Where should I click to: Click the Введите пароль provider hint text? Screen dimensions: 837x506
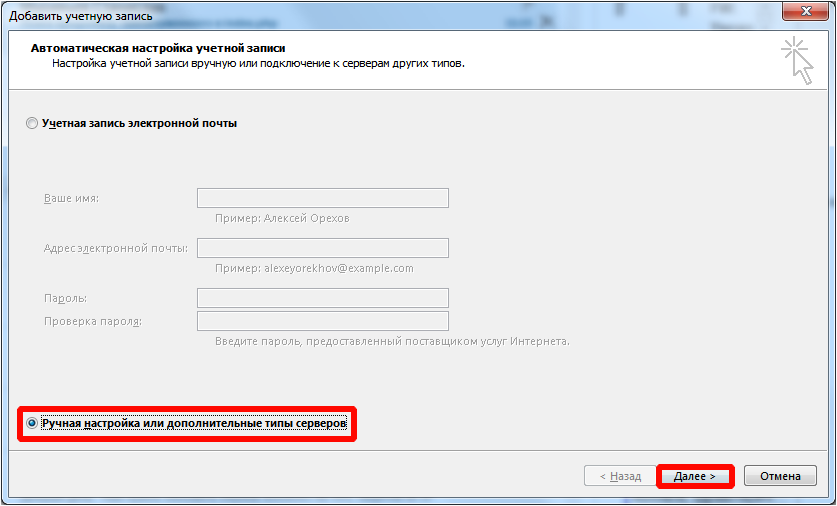[392, 341]
